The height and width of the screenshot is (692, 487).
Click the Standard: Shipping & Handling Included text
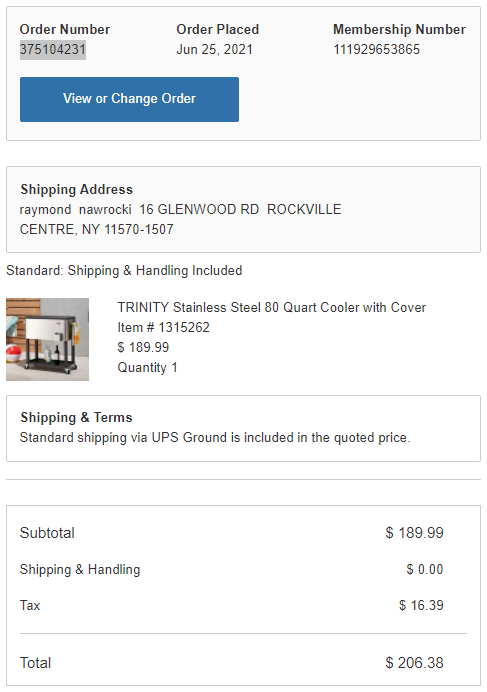pyautogui.click(x=124, y=270)
